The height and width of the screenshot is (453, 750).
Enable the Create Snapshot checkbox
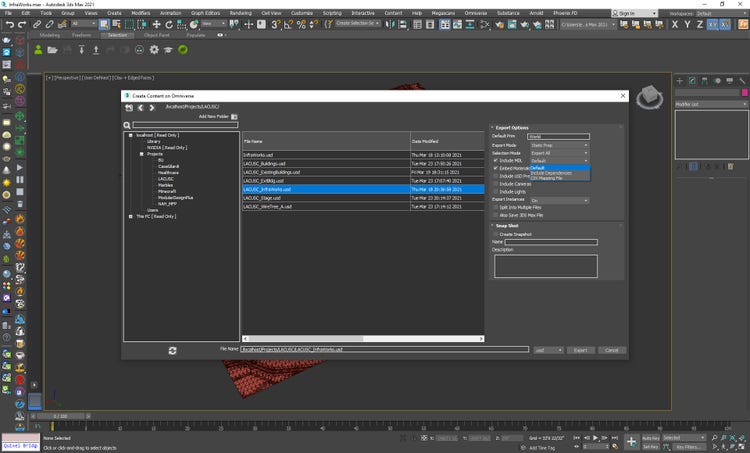point(495,234)
